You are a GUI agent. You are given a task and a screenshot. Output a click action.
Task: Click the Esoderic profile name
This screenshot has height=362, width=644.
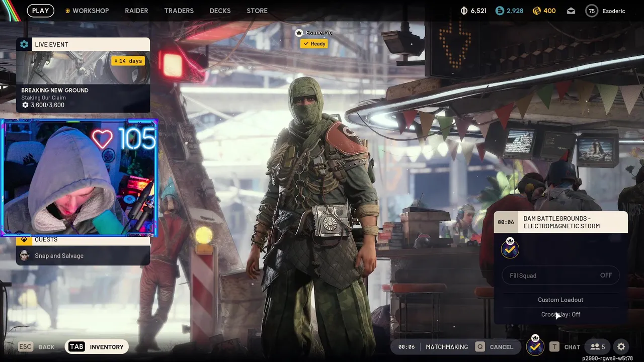pos(613,11)
